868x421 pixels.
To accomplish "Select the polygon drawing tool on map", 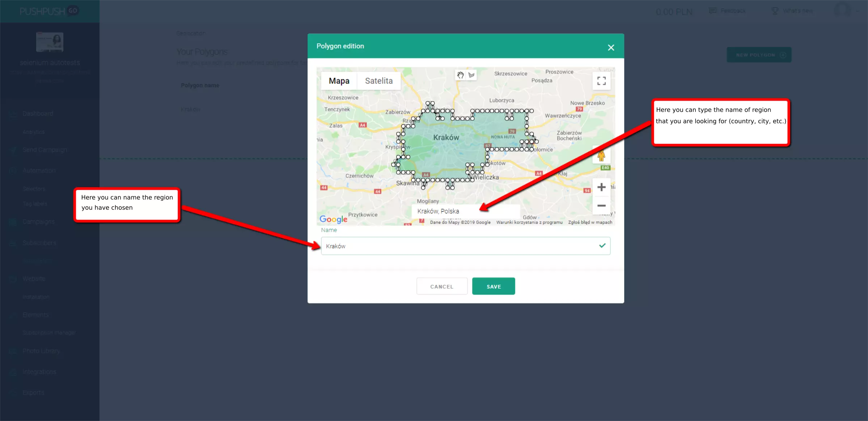I will point(471,75).
